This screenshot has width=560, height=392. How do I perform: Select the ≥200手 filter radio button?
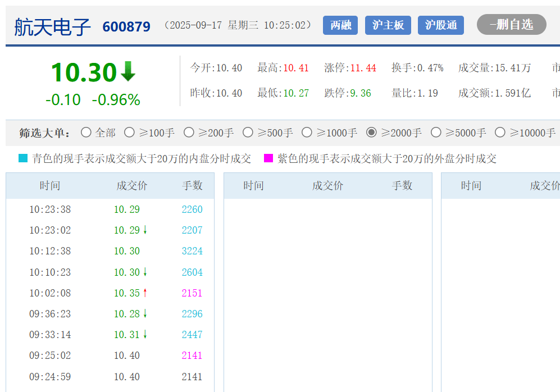[x=189, y=133]
